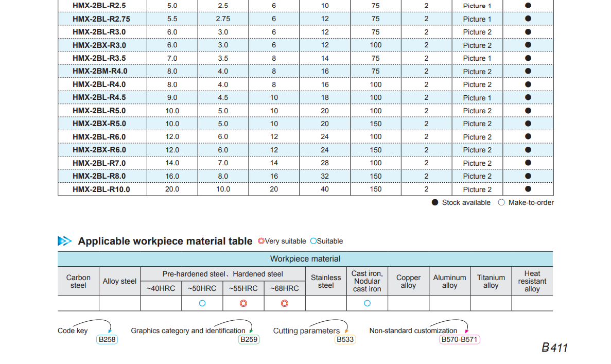The image size is (611, 364).
Task: Open the B259 Graphics category reference
Action: pyautogui.click(x=249, y=340)
